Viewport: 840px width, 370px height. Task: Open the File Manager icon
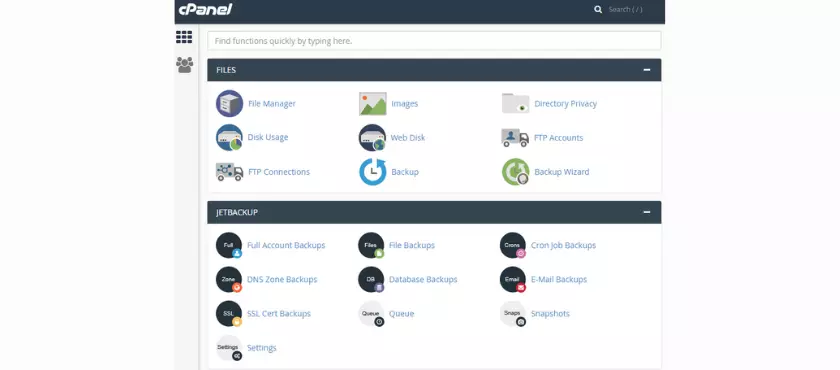(x=229, y=103)
